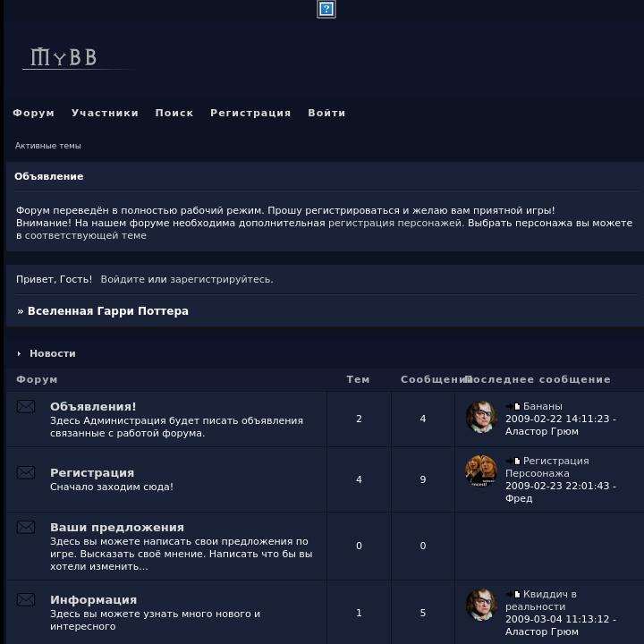Viewport: 644px width, 644px height.
Task: Collapse the Новости category triangle
Action: click(19, 353)
